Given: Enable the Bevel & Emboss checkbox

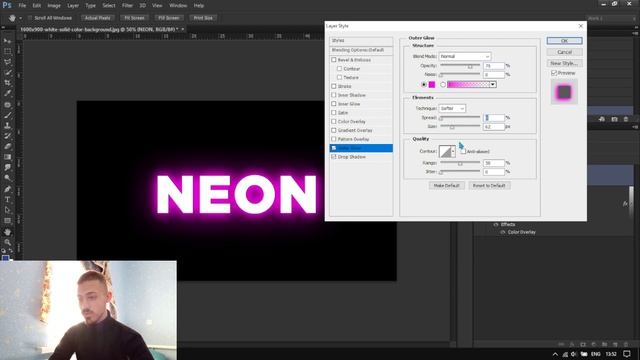Looking at the screenshot, I should click(334, 60).
